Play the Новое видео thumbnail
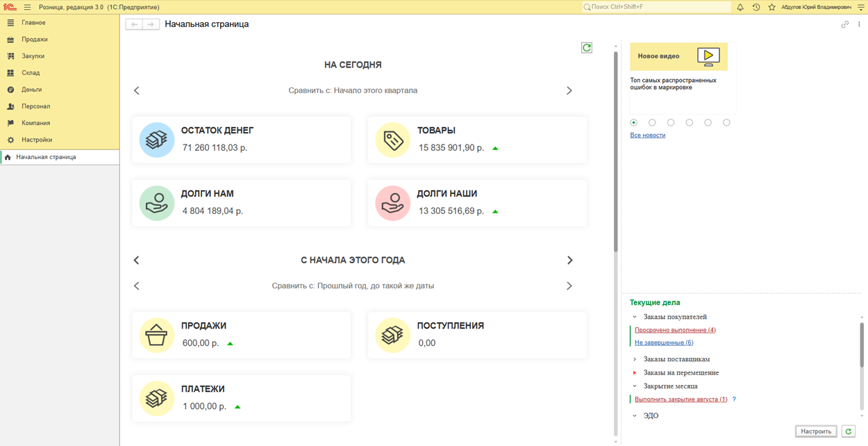Screen dimensions: 868x446 (708, 56)
